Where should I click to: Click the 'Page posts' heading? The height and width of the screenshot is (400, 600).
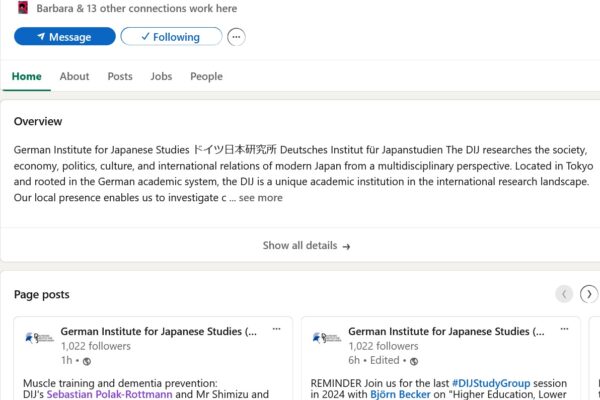42,294
